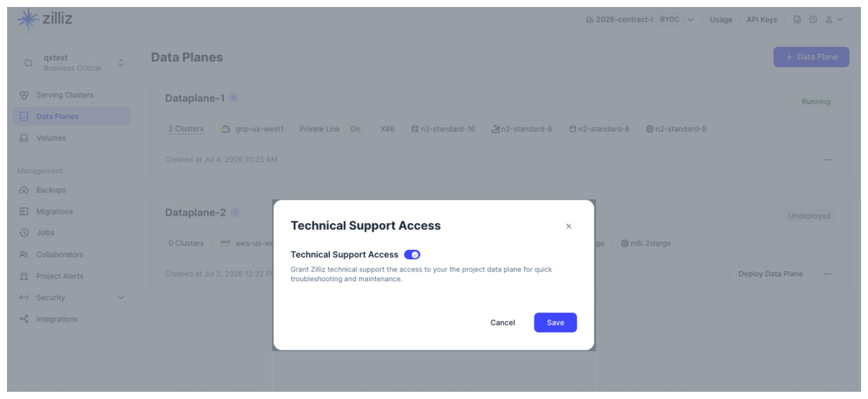This screenshot has height=399, width=868.
Task: Copy the Dataplane-1 ID icon
Action: pyautogui.click(x=234, y=98)
